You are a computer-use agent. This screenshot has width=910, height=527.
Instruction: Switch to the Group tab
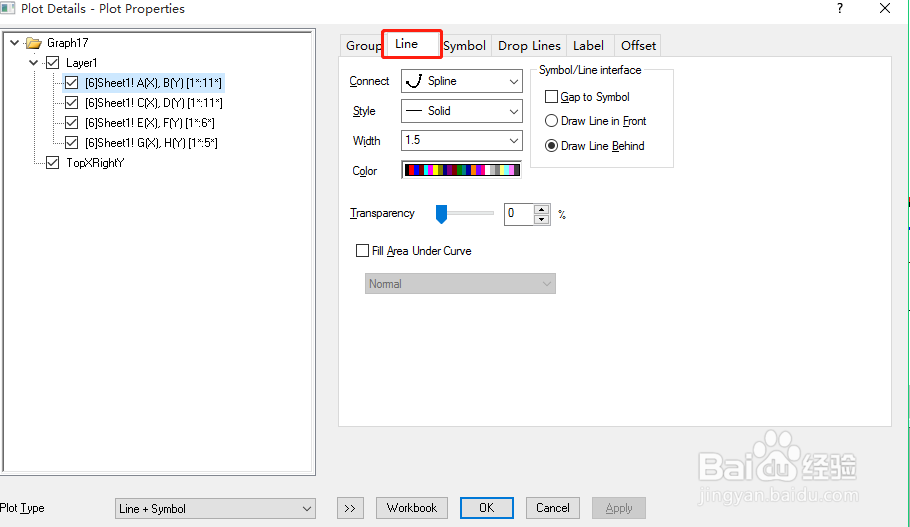tap(362, 45)
